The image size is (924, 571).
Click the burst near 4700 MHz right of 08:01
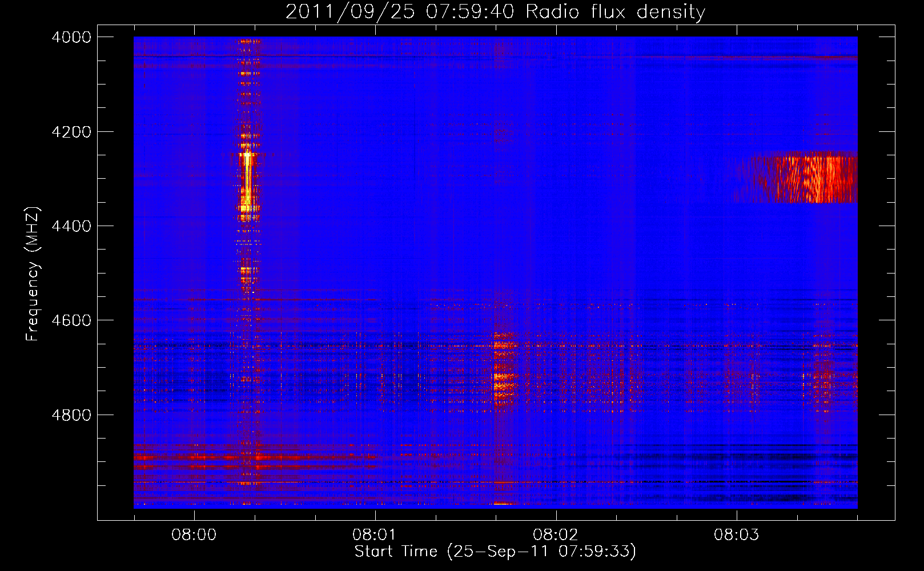(503, 370)
